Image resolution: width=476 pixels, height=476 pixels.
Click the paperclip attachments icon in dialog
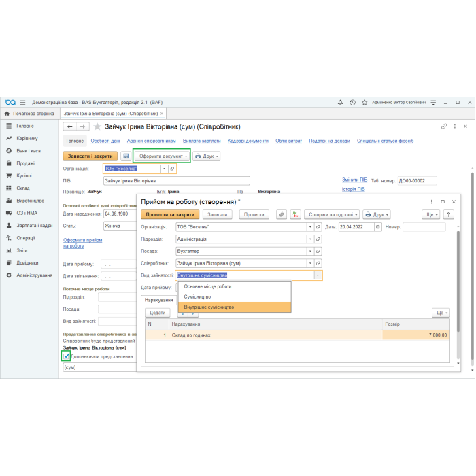coord(282,214)
